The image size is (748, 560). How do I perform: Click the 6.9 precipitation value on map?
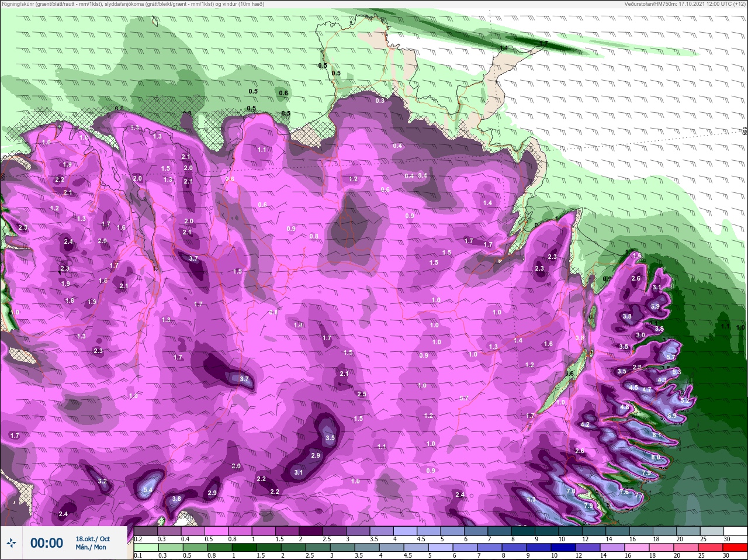pyautogui.click(x=672, y=416)
